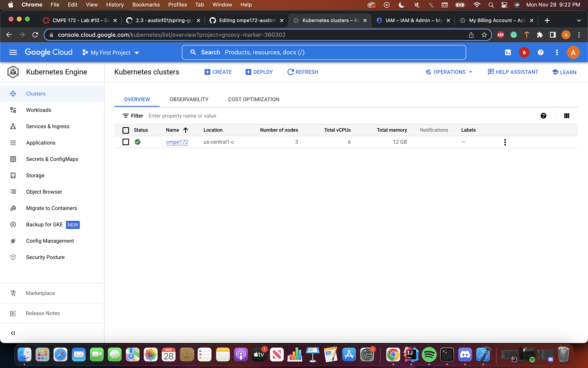Screen dimensions: 588x368
Task: Sort by Name using the arrow icon
Action: tap(186, 130)
